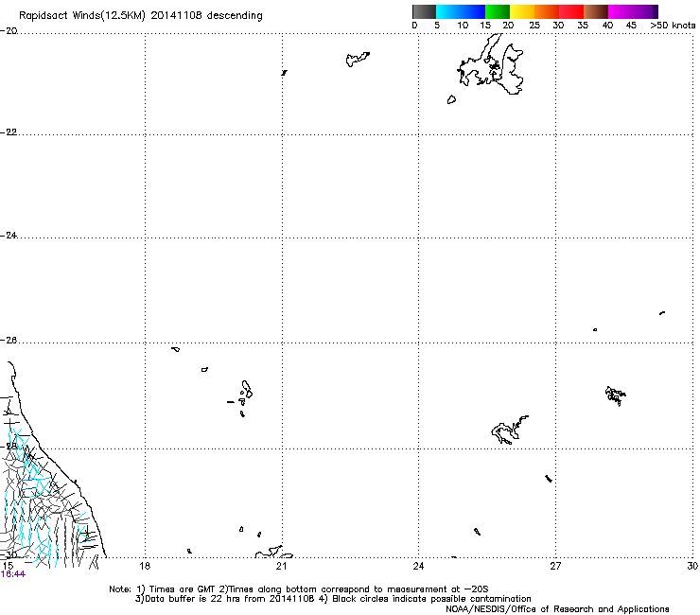700x615 pixels.
Task: Click the brown 35-40 knots color band
Action: coord(596,11)
